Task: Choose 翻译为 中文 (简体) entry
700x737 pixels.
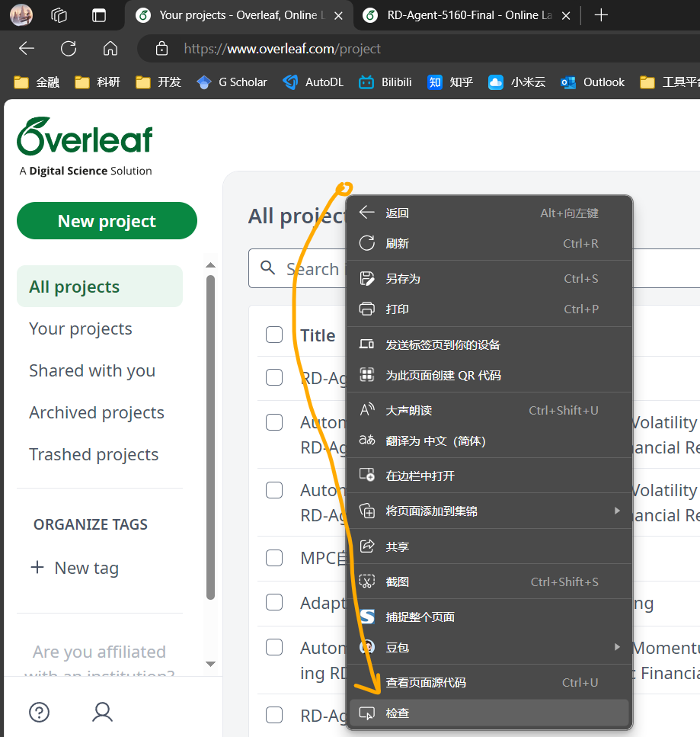Action: [488, 441]
